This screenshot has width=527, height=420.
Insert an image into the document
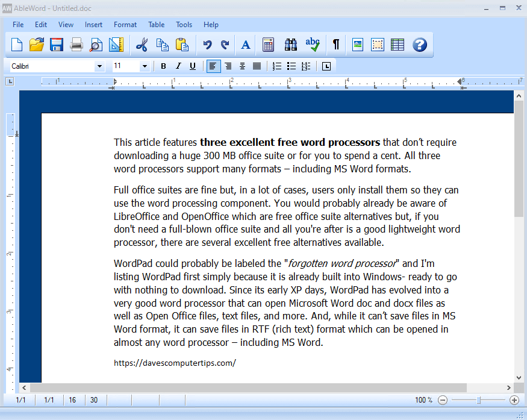click(x=358, y=45)
